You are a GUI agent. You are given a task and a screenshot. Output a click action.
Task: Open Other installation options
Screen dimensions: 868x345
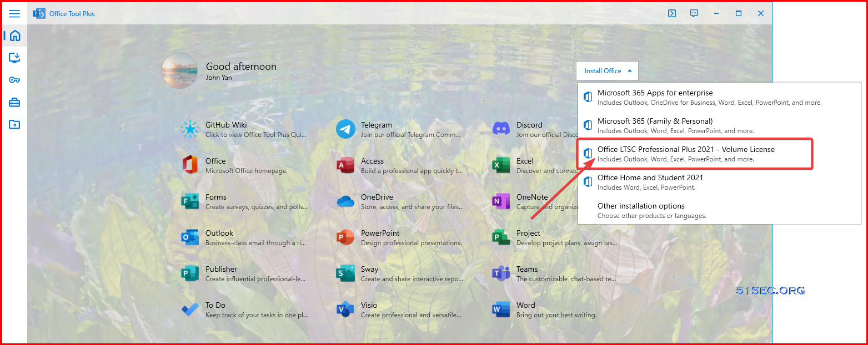pos(719,210)
